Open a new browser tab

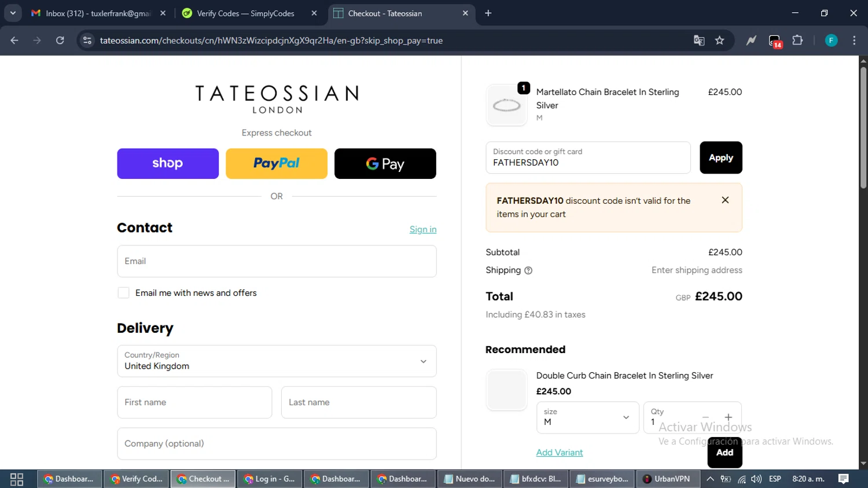488,13
